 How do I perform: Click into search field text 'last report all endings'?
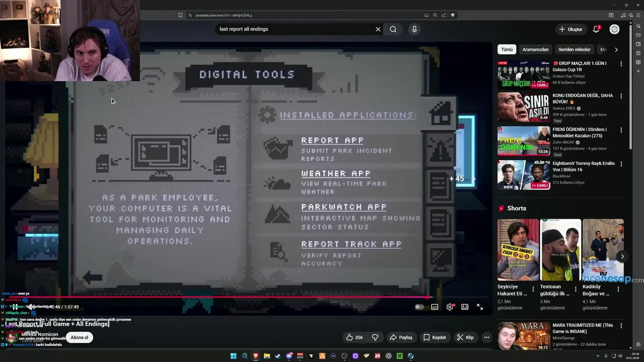coord(244,29)
